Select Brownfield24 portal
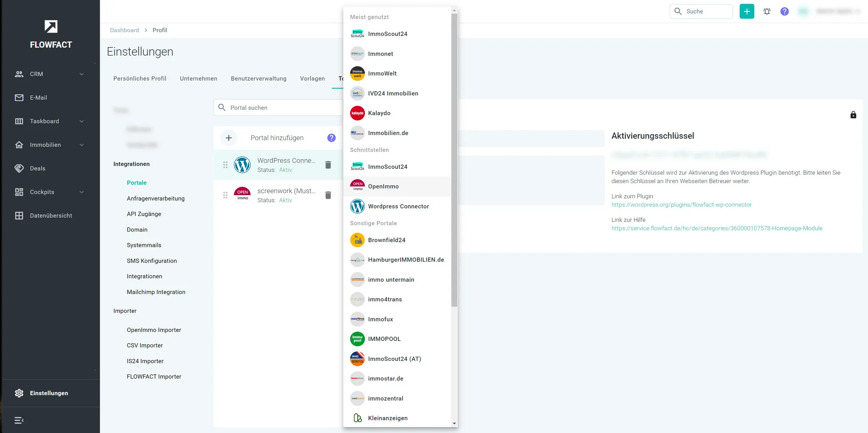868x433 pixels. [x=397, y=240]
